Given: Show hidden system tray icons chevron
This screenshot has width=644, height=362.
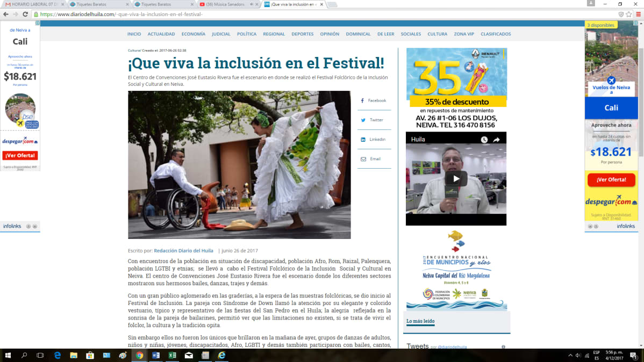Looking at the screenshot, I should point(570,356).
